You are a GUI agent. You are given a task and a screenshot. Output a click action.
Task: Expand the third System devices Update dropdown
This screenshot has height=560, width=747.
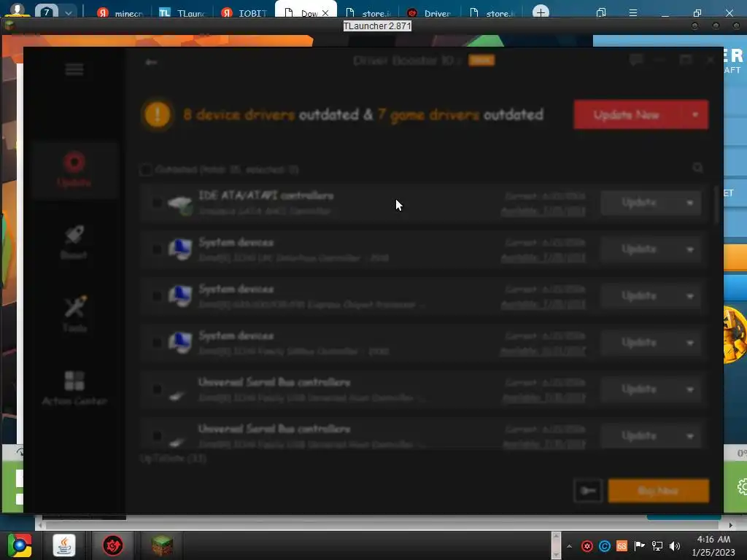tap(690, 343)
